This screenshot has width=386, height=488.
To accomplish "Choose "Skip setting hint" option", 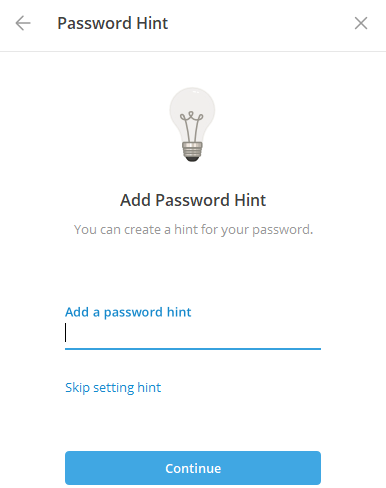I will [x=113, y=388].
